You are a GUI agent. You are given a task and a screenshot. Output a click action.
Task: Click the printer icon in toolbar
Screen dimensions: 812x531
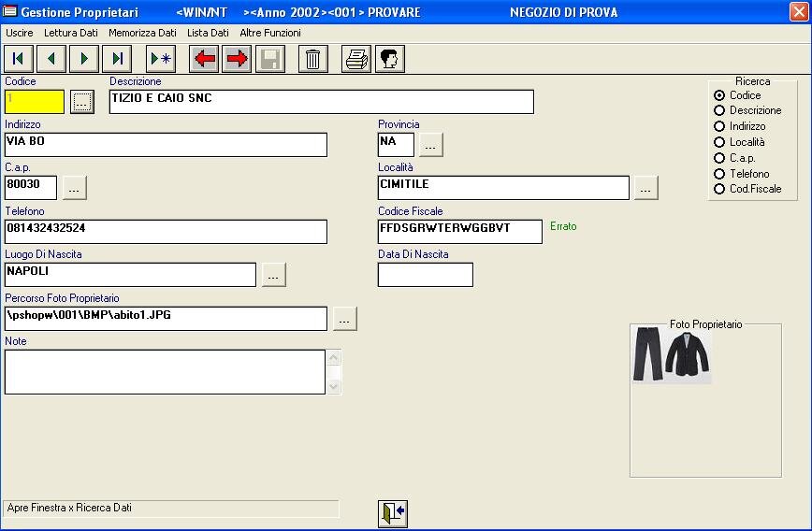point(356,59)
